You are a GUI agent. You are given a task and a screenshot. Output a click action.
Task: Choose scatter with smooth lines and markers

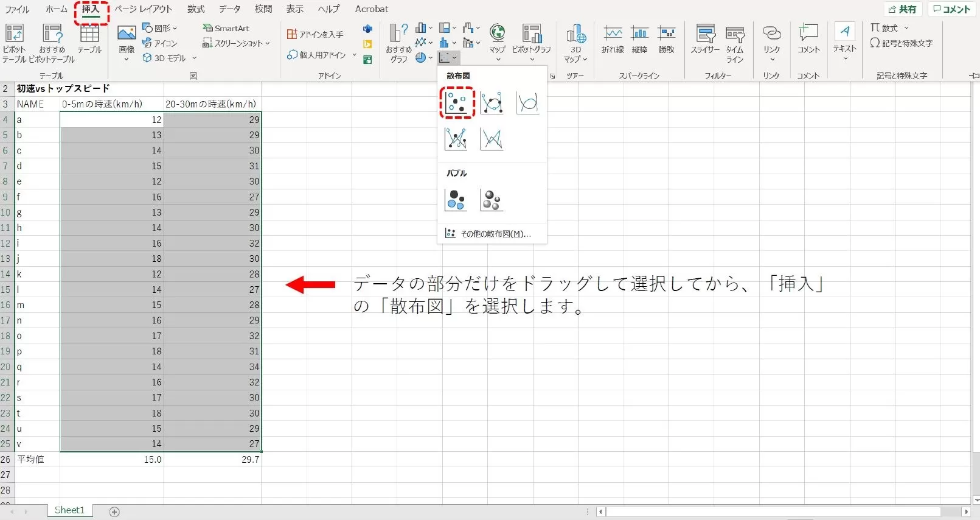492,102
